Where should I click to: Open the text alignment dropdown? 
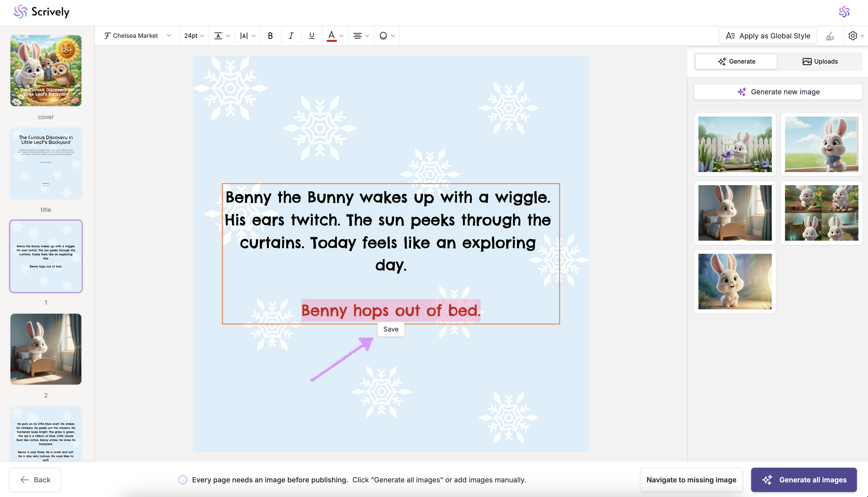pos(361,36)
